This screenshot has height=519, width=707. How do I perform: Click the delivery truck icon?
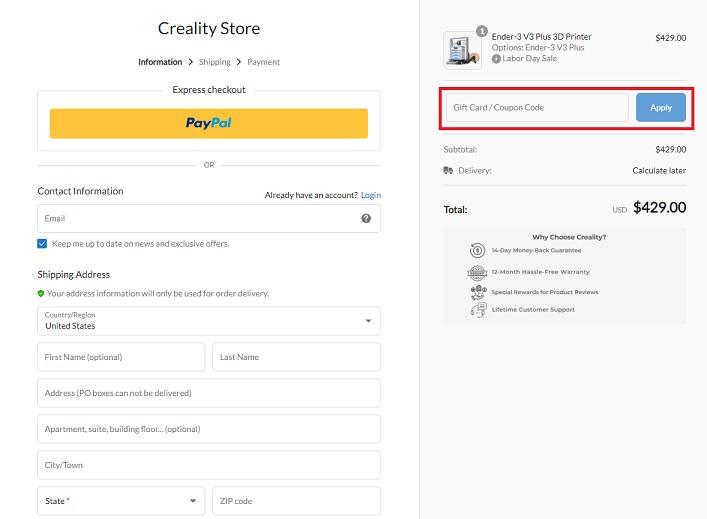[x=448, y=170]
